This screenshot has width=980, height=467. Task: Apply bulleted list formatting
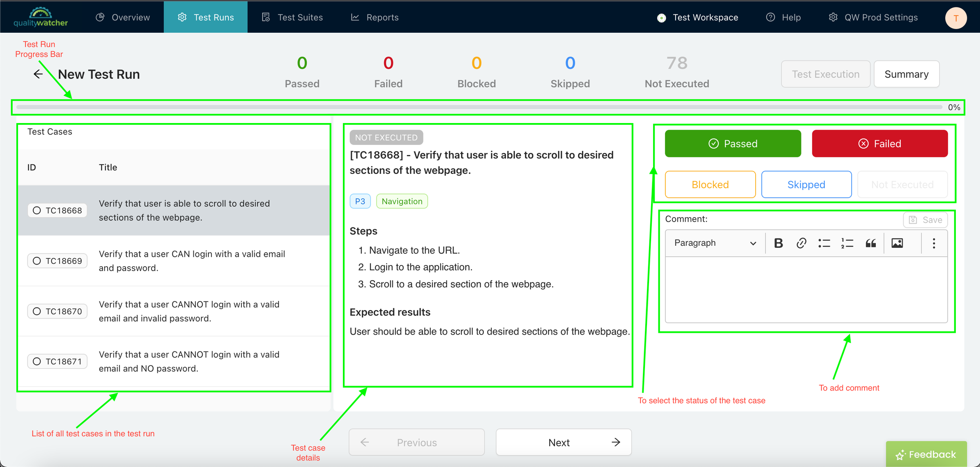tap(824, 243)
